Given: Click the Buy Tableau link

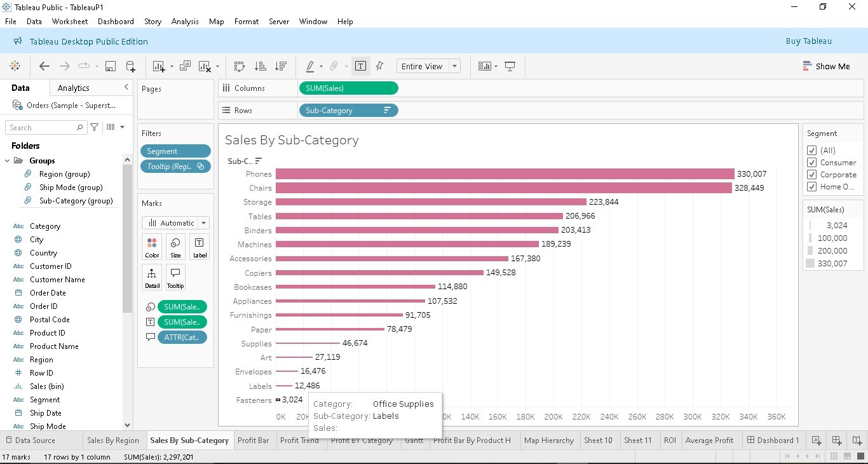Looking at the screenshot, I should [x=808, y=41].
